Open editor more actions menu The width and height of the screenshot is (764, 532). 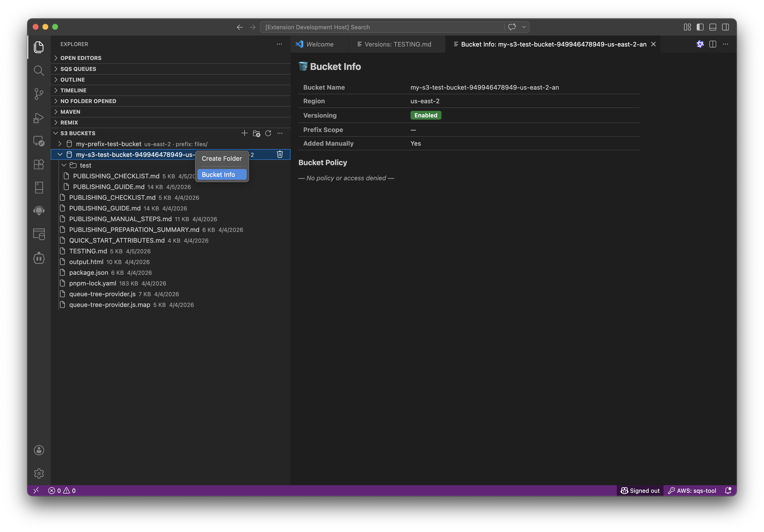pos(725,44)
